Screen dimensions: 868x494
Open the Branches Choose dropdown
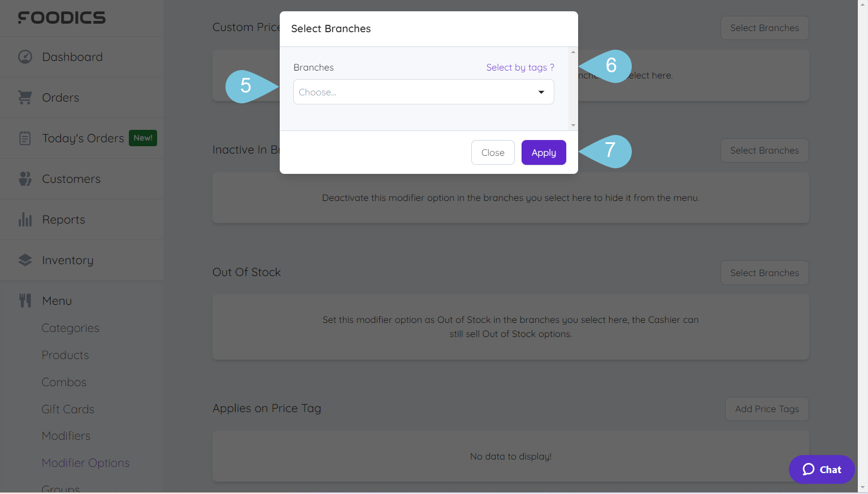click(424, 92)
